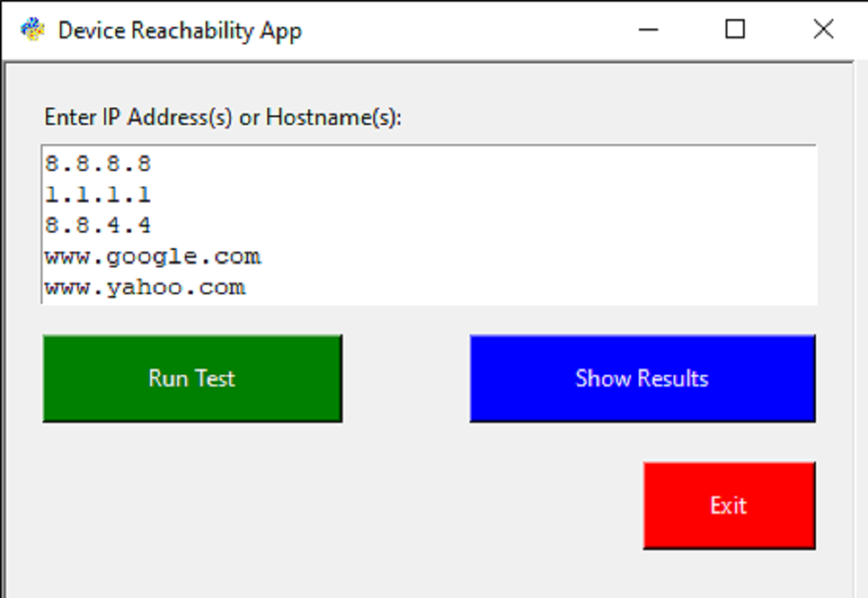This screenshot has width=868, height=598.
Task: Hit the red Exit button
Action: [728, 505]
